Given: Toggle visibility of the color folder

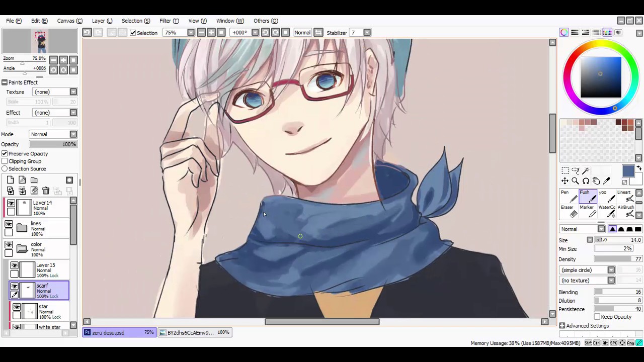Looking at the screenshot, I should (9, 245).
